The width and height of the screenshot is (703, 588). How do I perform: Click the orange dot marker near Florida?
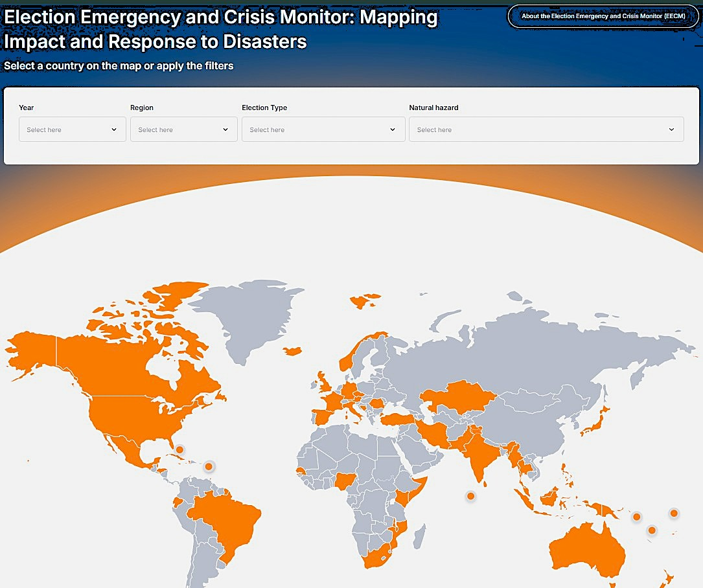[179, 449]
